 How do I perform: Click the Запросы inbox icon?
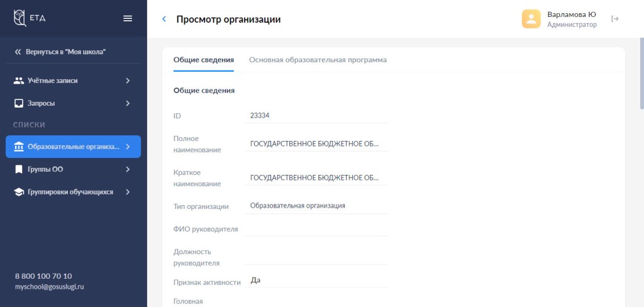[x=19, y=103]
